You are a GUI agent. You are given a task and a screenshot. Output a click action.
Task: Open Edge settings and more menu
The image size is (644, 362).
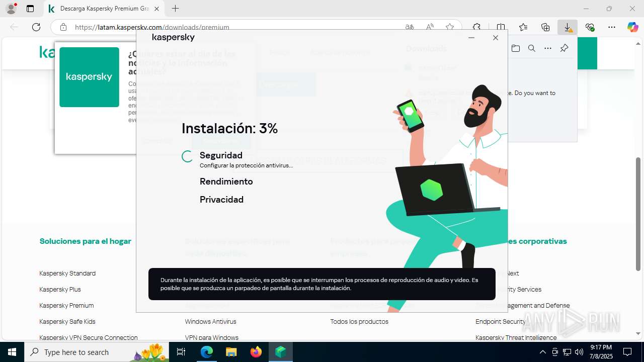[x=612, y=27]
